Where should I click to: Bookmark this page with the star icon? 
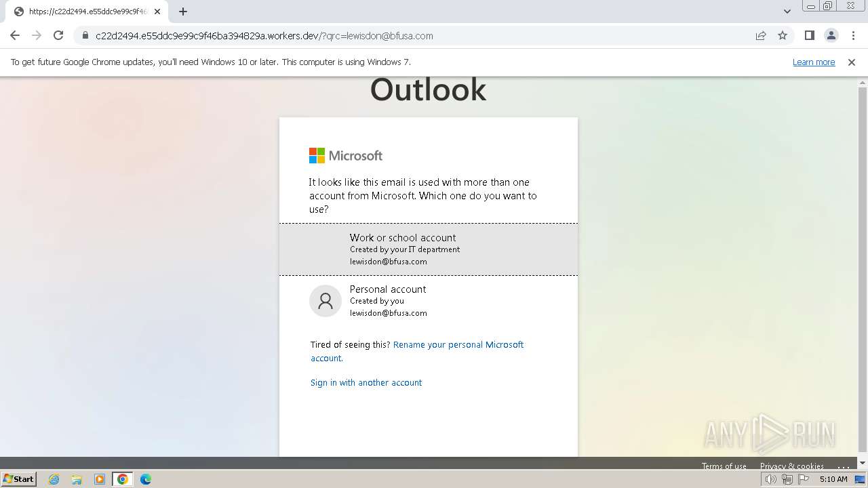tap(783, 36)
